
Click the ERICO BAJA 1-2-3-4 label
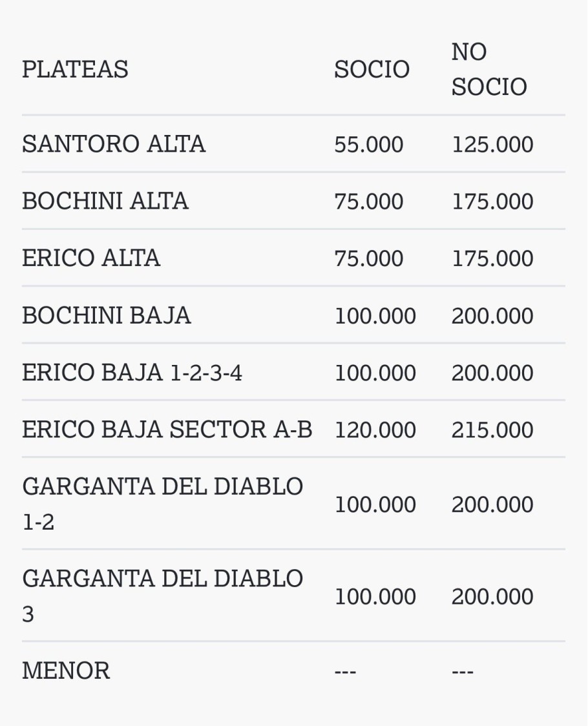(132, 373)
